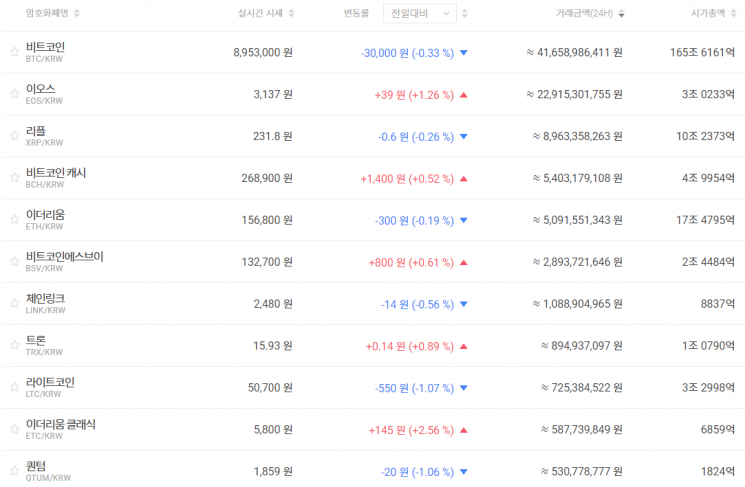
Task: Open the 퀀텀 coin name link
Action: click(36, 466)
